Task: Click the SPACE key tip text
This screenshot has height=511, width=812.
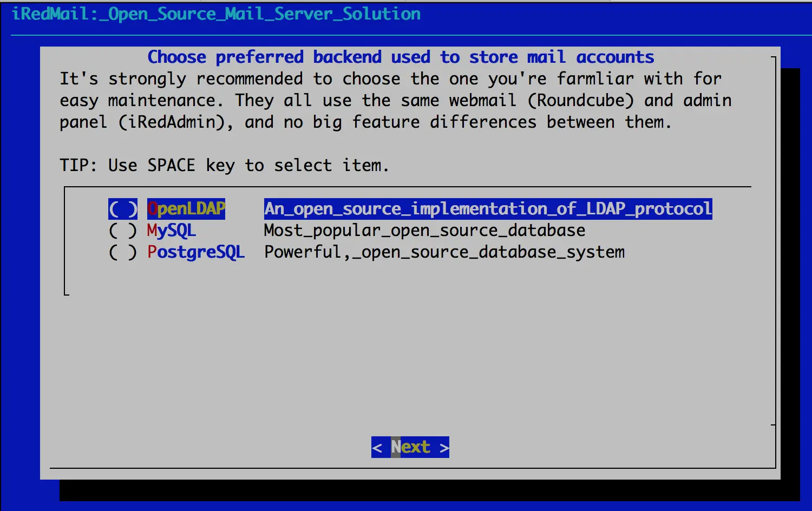Action: pos(224,165)
